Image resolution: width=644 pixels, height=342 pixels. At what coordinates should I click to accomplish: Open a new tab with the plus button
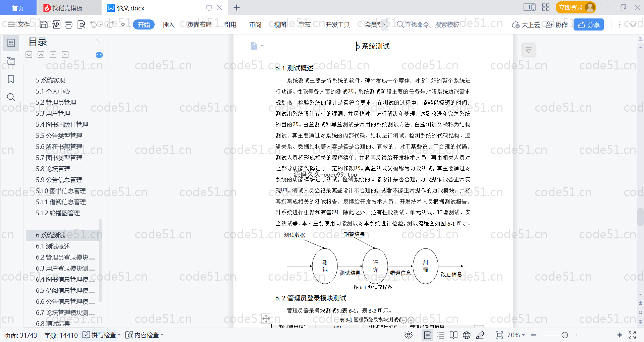click(236, 7)
